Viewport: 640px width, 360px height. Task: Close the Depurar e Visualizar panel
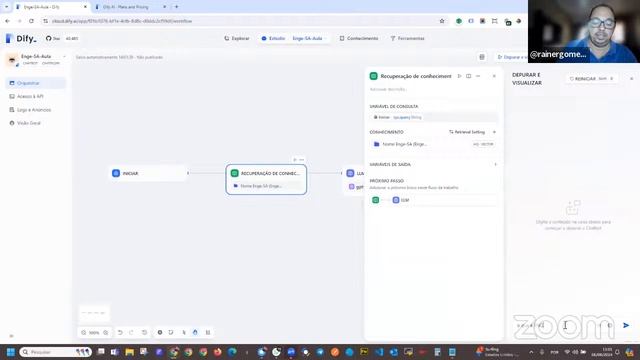click(x=631, y=78)
